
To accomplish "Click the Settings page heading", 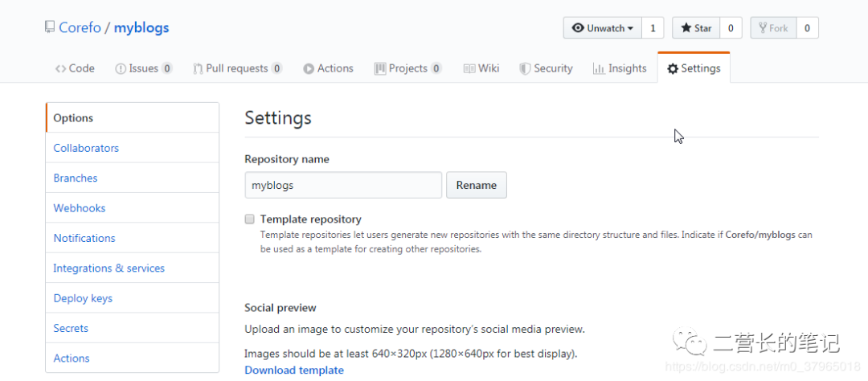I will coord(278,118).
